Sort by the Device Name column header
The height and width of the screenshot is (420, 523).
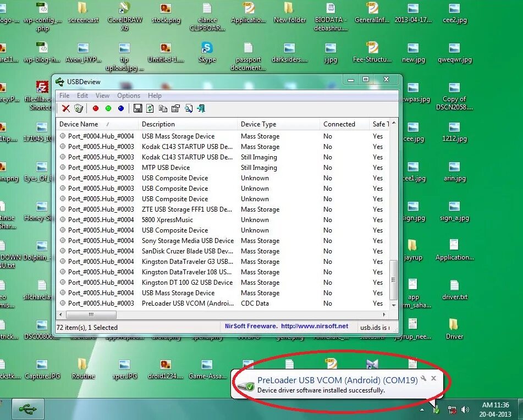[97, 124]
